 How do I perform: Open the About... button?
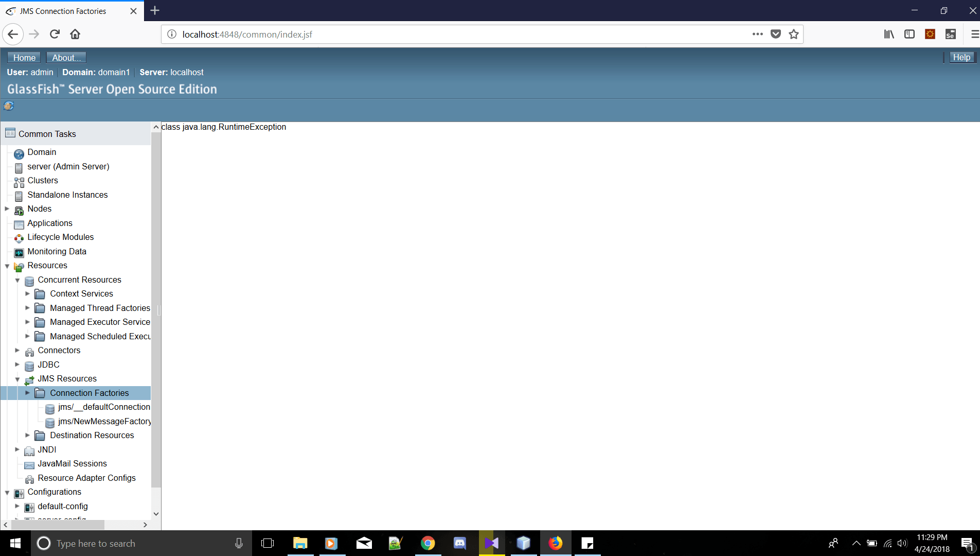tap(66, 58)
